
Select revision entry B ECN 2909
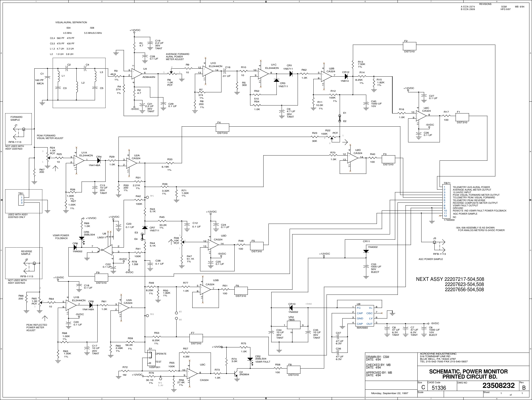pyautogui.click(x=468, y=9)
